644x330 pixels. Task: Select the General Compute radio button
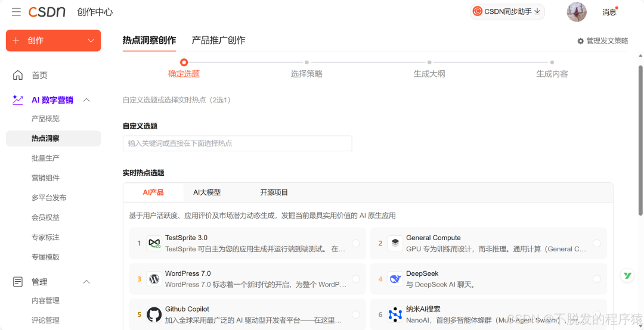click(597, 244)
